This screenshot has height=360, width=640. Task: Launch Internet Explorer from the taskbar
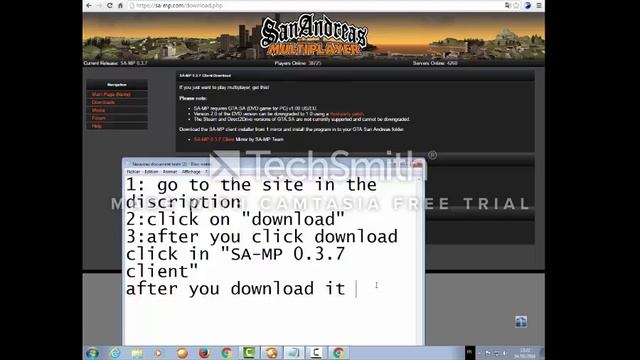tap(115, 353)
